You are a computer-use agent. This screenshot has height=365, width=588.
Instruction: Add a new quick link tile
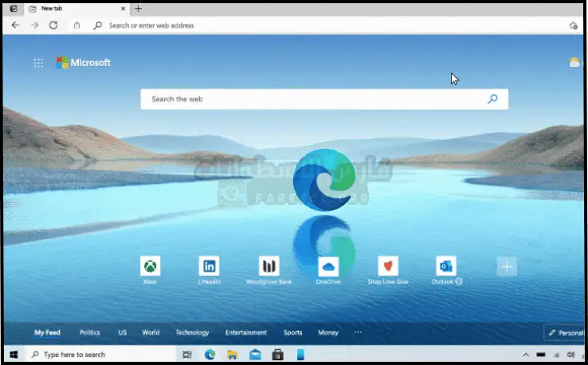coord(507,266)
